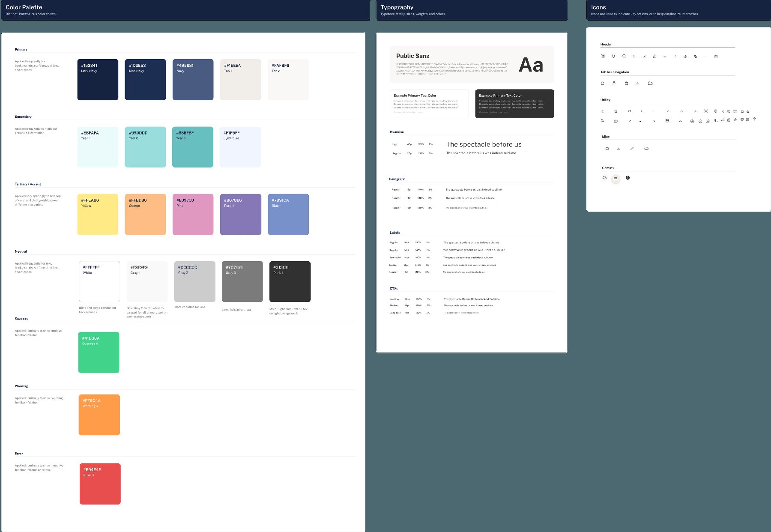The height and width of the screenshot is (532, 771).
Task: Click the search magnifier in Header icons
Action: click(x=625, y=56)
